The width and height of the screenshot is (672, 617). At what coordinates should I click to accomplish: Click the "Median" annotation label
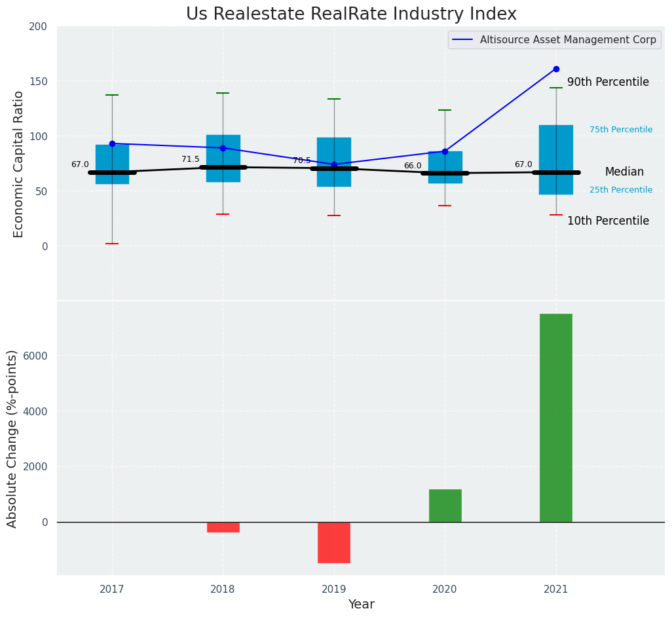(x=624, y=172)
